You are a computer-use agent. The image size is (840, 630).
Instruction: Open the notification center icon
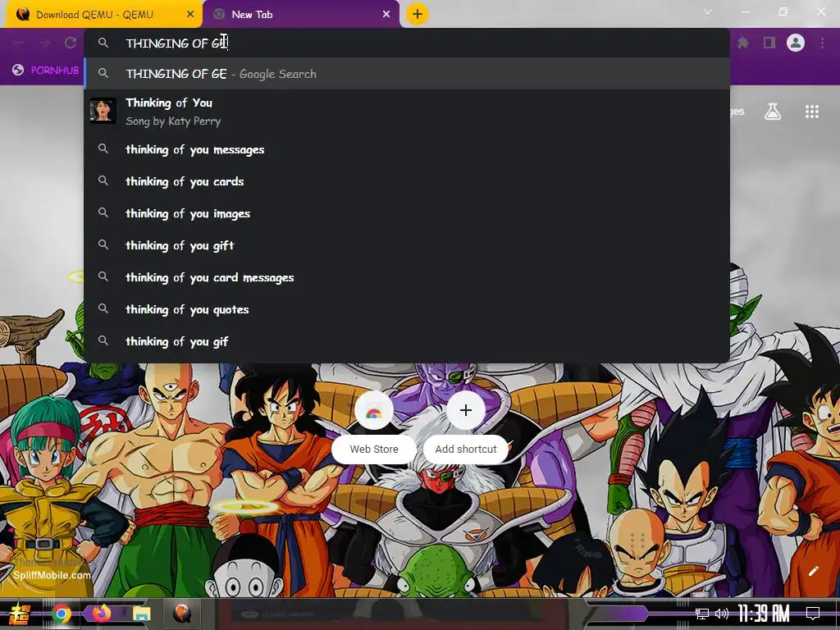click(x=813, y=614)
